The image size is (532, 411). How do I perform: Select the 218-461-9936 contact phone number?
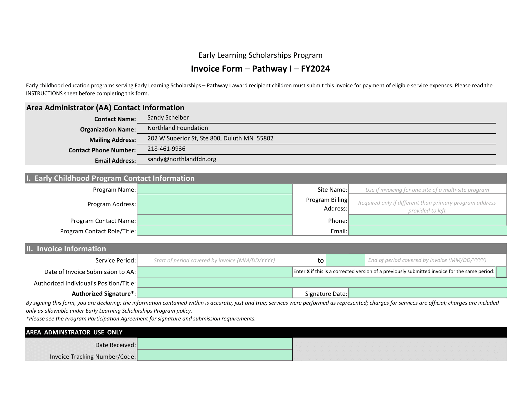pos(166,149)
